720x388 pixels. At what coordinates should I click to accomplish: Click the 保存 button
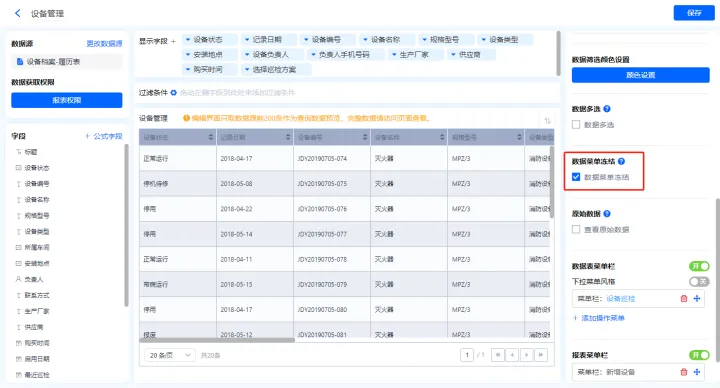pos(694,13)
